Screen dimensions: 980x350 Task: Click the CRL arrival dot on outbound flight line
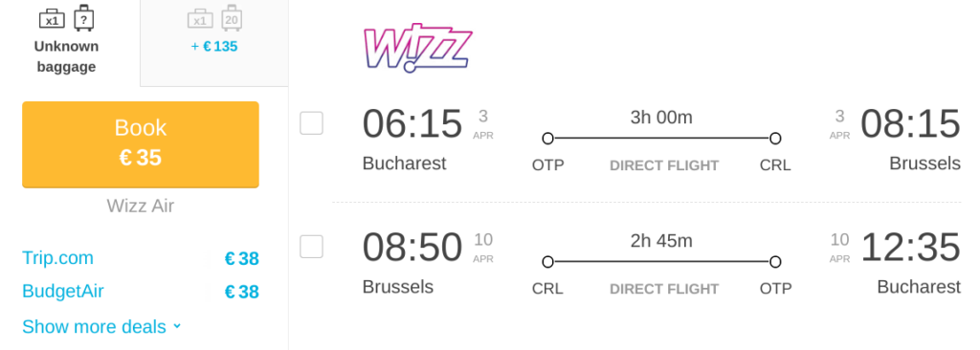[x=775, y=138]
